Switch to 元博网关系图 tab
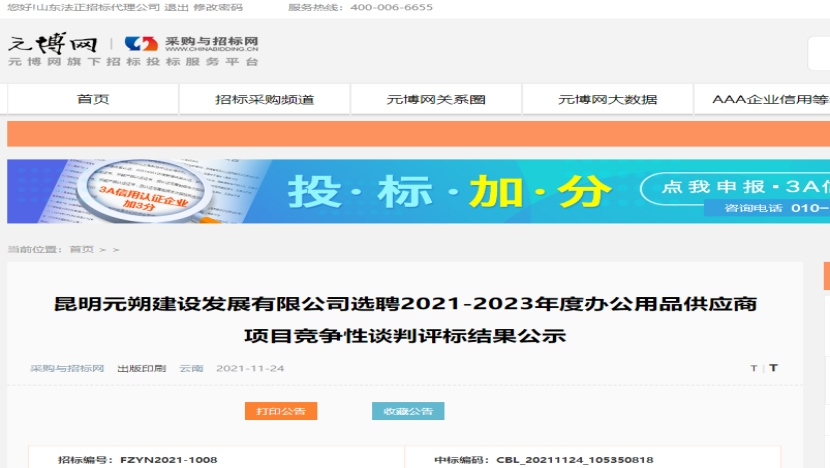The image size is (830, 468). (x=436, y=99)
